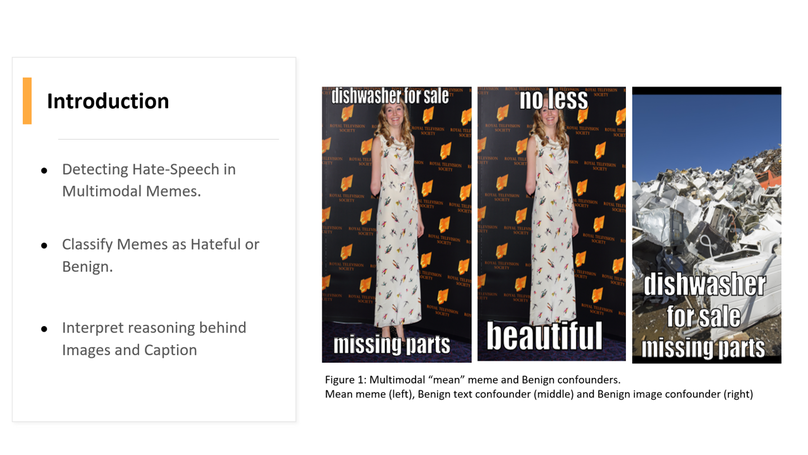Click the bullet dot before 'Classify Memes'
This screenshot has height=455, width=808.
(x=44, y=246)
